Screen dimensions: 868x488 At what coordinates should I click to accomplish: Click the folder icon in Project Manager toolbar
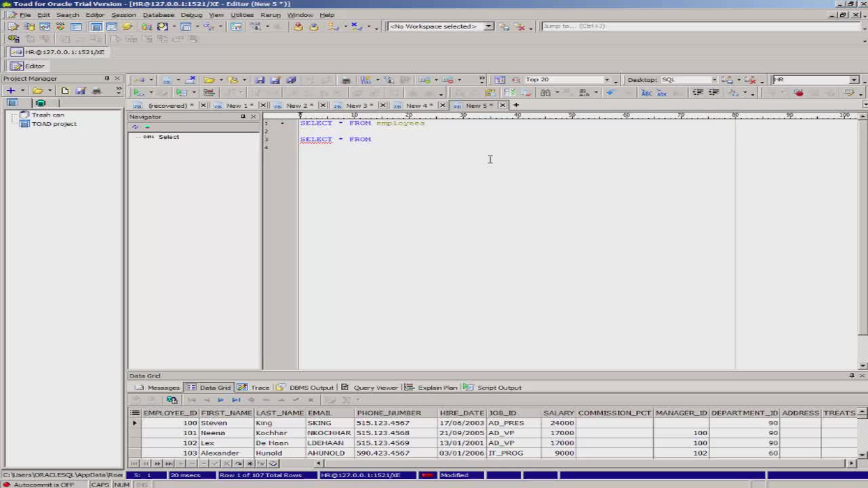click(x=37, y=90)
